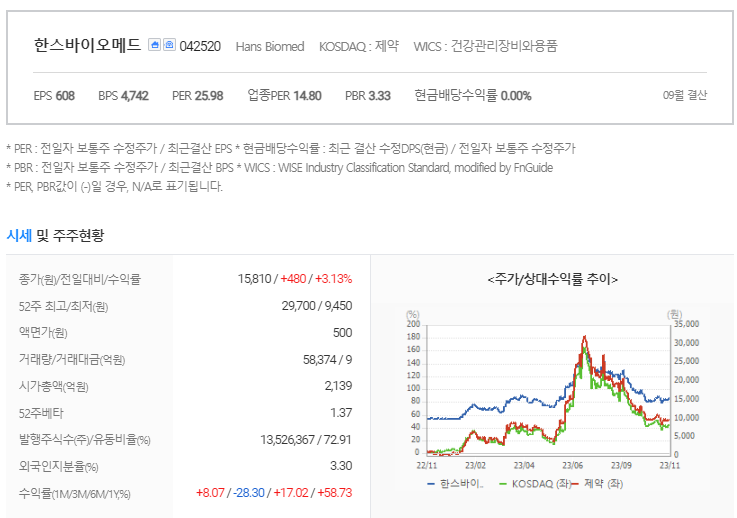
Task: Click the 23/06 x-axis label on chart
Action: (x=572, y=465)
